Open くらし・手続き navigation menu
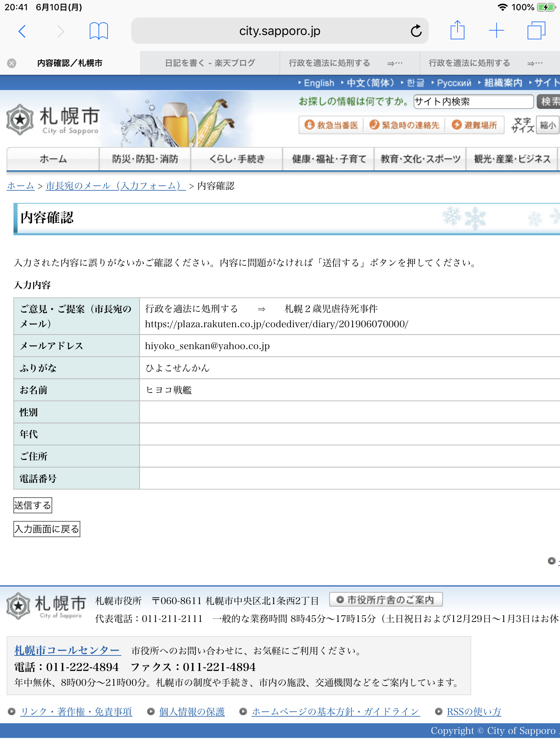 (x=237, y=159)
